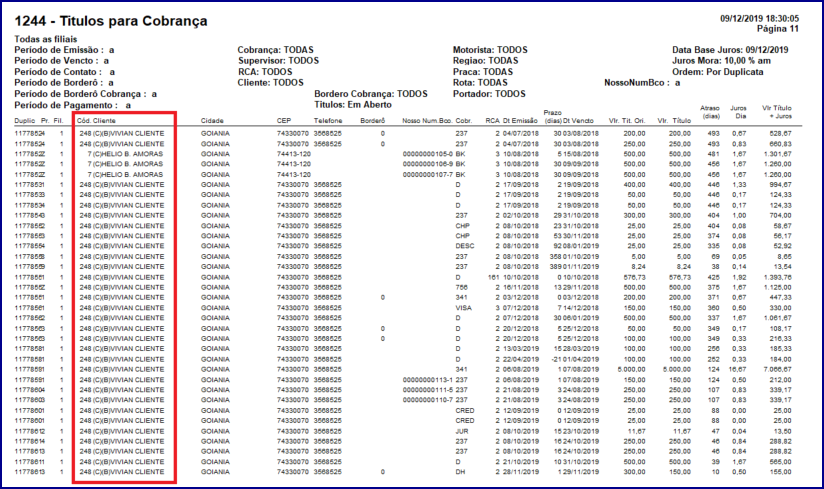Click the daily interest value '16,67'
This screenshot has width=824, height=489.
(738, 370)
